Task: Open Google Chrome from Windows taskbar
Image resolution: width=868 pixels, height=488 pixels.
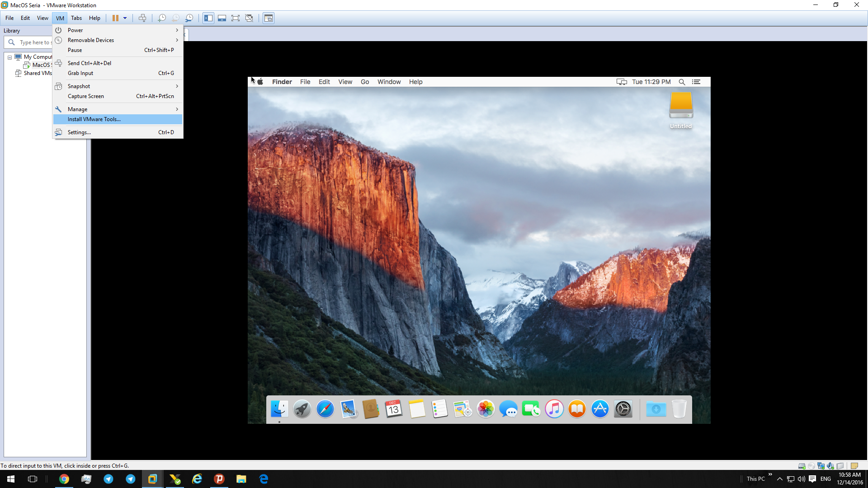Action: point(64,479)
